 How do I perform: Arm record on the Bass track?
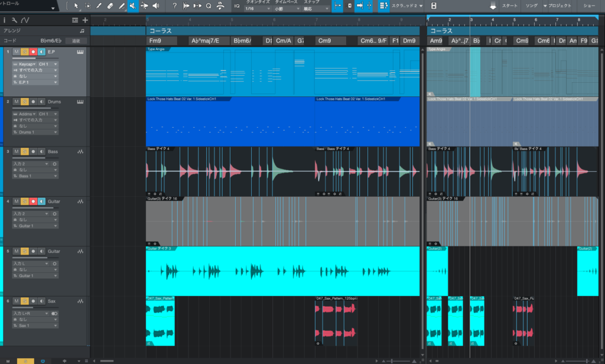click(34, 152)
